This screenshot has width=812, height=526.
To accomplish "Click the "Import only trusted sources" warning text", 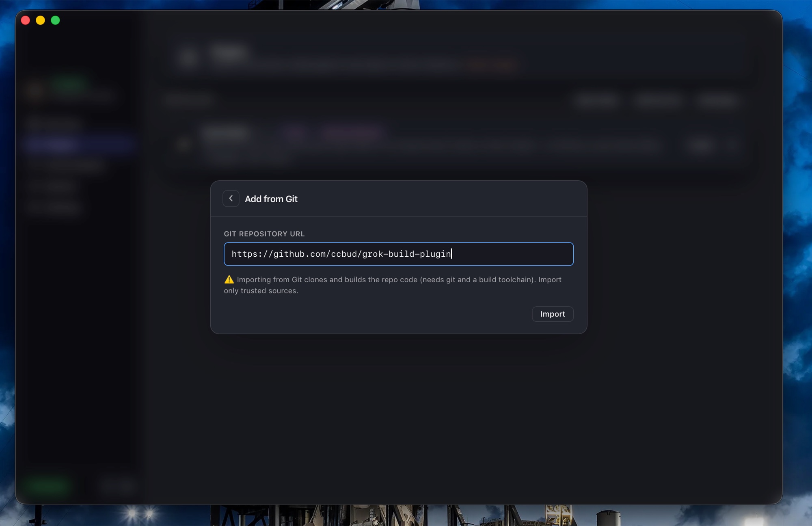I will point(393,285).
